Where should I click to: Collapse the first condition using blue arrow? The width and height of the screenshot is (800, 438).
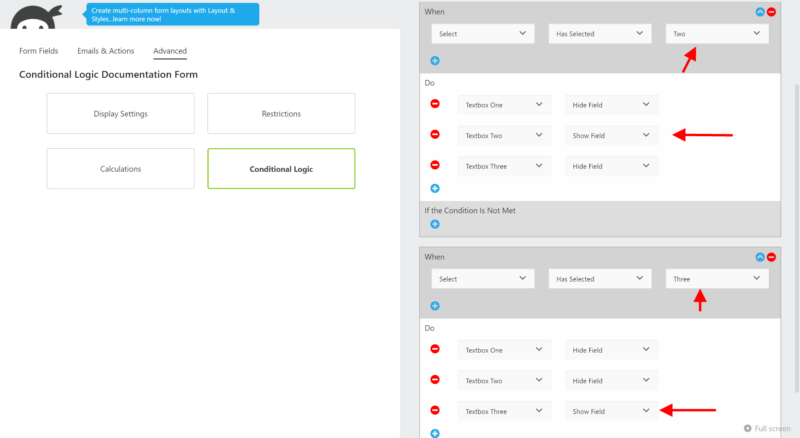[760, 11]
